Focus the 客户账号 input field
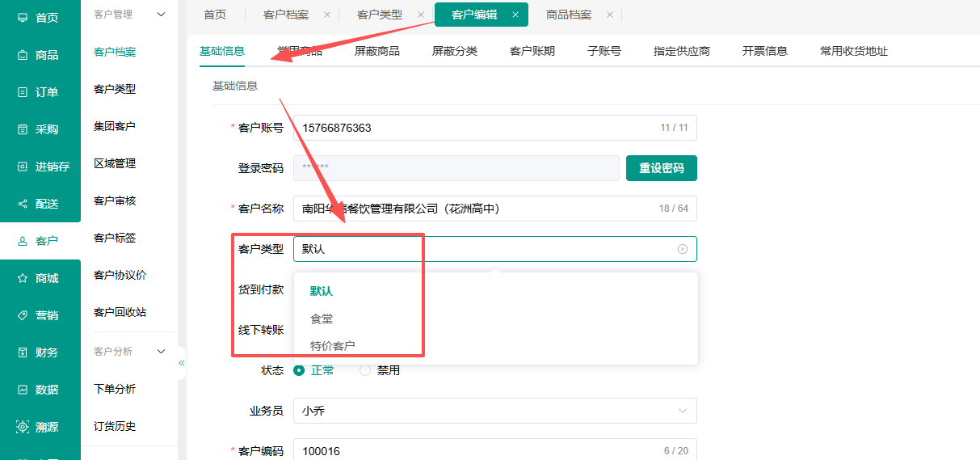The width and height of the screenshot is (980, 460). [x=494, y=128]
